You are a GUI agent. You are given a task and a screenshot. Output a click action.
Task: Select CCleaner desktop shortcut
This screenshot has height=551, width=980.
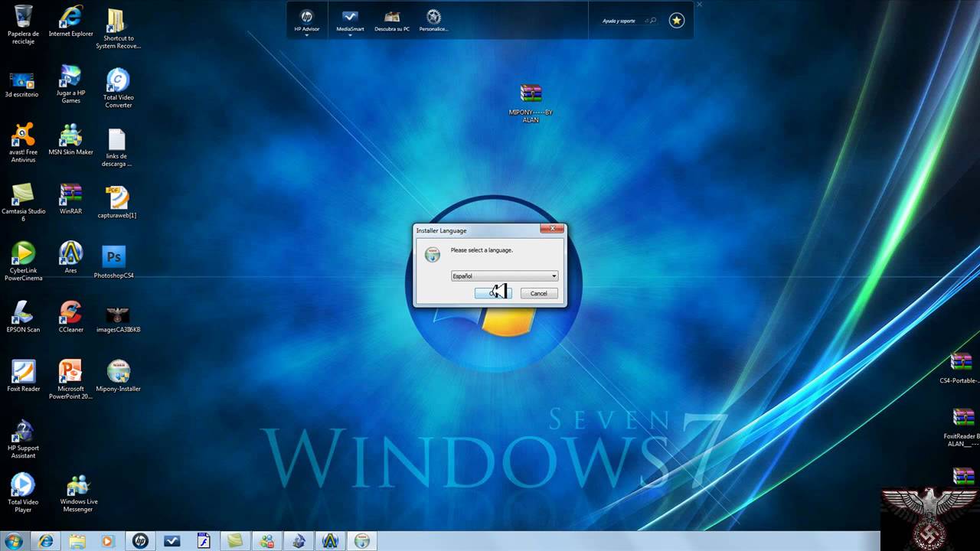click(70, 317)
